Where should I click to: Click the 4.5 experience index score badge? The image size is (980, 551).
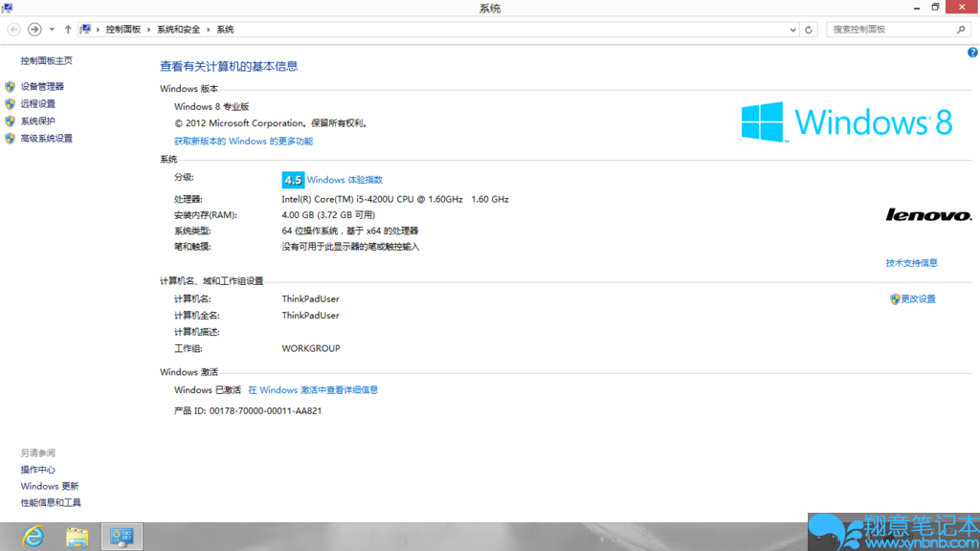[x=293, y=180]
